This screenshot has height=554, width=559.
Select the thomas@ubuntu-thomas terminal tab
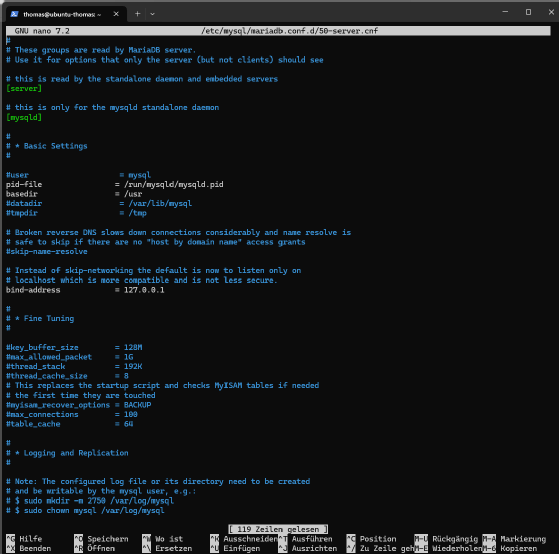(66, 14)
